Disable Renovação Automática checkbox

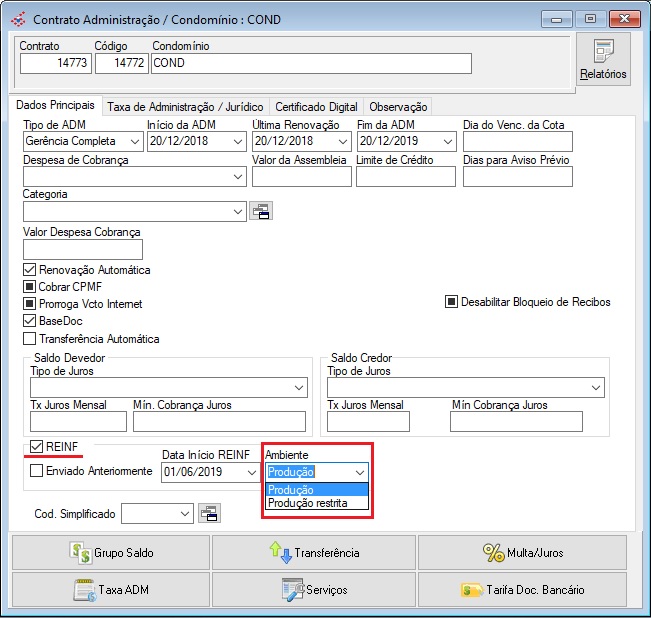(29, 270)
